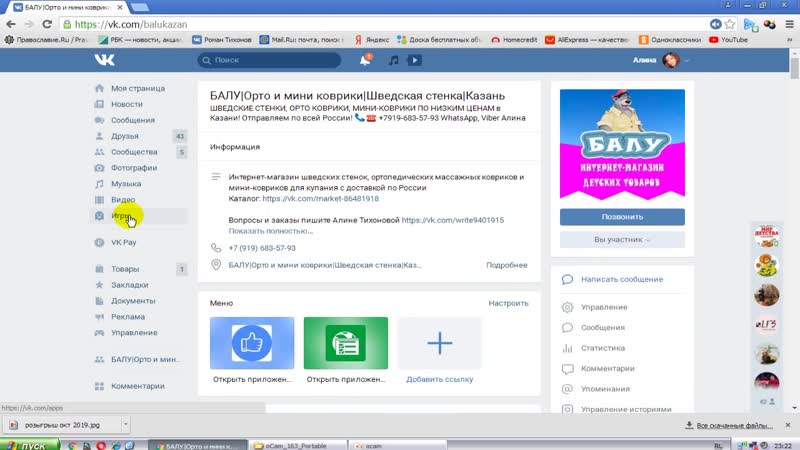The height and width of the screenshot is (450, 800).
Task: Click the Windows Пуск start button
Action: pos(29,445)
